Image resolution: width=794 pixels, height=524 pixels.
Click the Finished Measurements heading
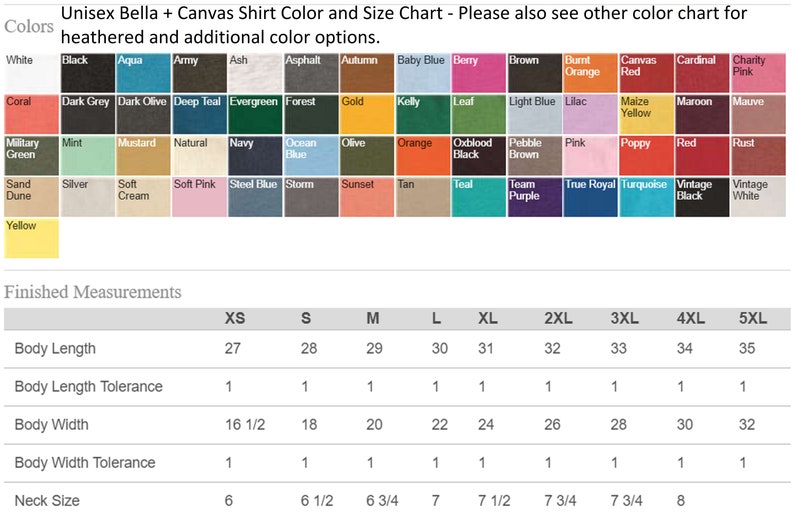tap(93, 292)
